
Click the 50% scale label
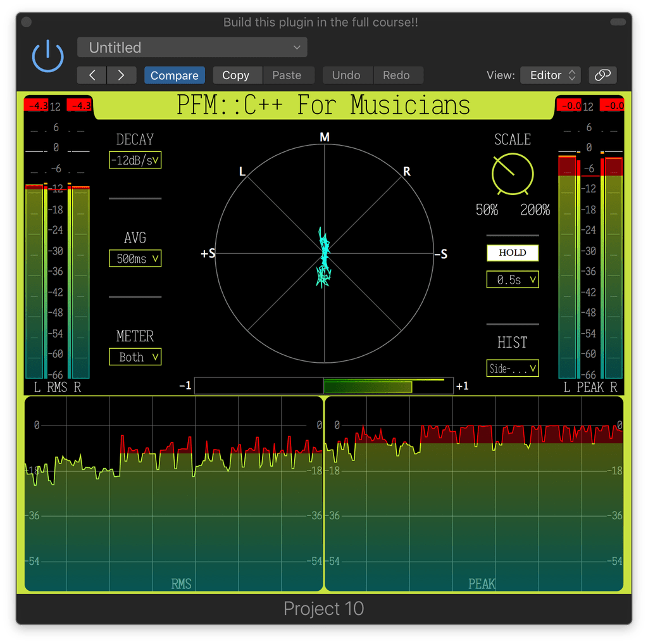click(x=487, y=210)
